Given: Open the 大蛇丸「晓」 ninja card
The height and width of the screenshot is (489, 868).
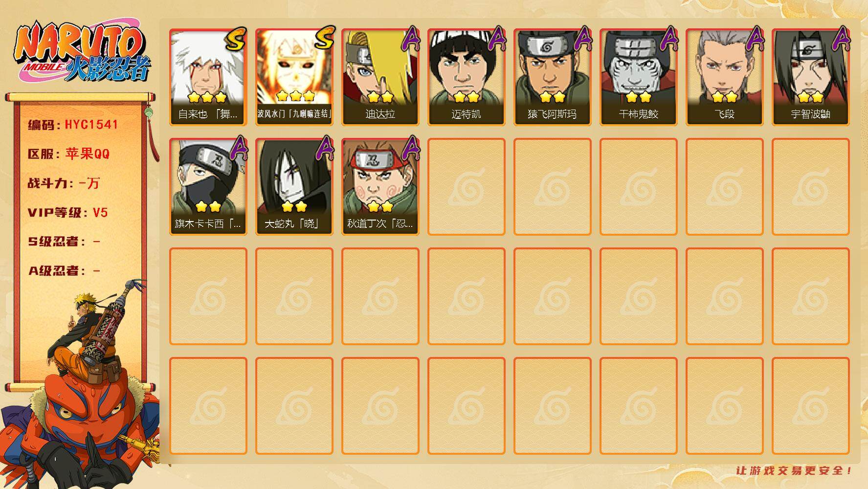Looking at the screenshot, I should (294, 187).
